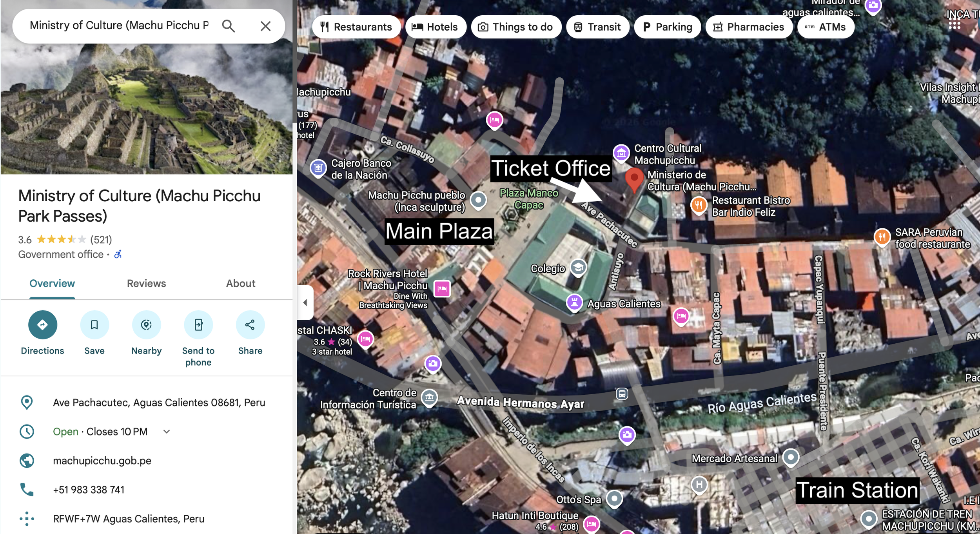The height and width of the screenshot is (534, 980).
Task: Copy the plus code RFWF+7W row
Action: tap(146, 519)
